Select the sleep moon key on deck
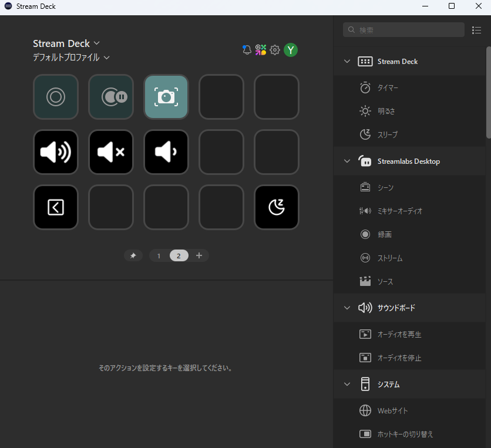 coord(276,207)
